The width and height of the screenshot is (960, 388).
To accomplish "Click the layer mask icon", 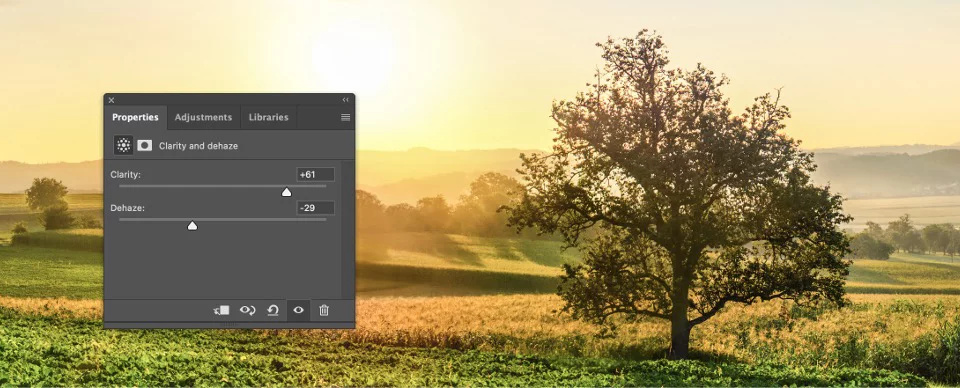I will [144, 145].
